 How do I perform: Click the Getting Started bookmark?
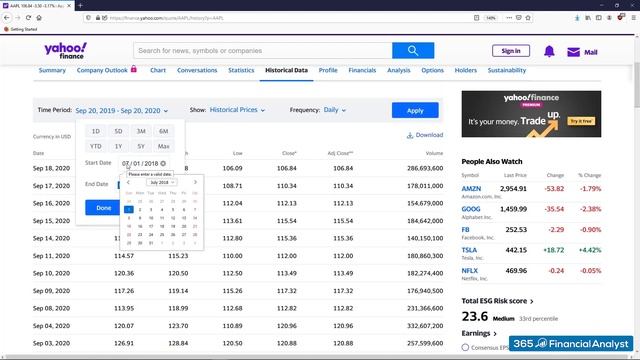coord(20,29)
